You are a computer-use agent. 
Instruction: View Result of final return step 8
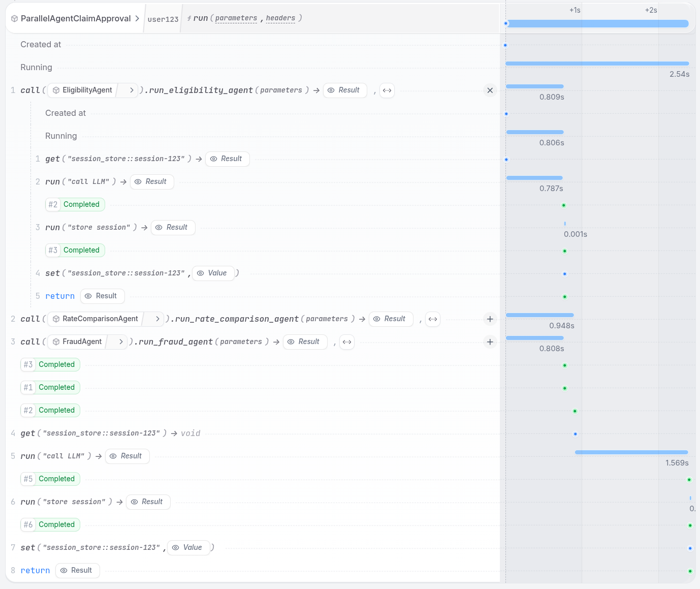tap(77, 570)
